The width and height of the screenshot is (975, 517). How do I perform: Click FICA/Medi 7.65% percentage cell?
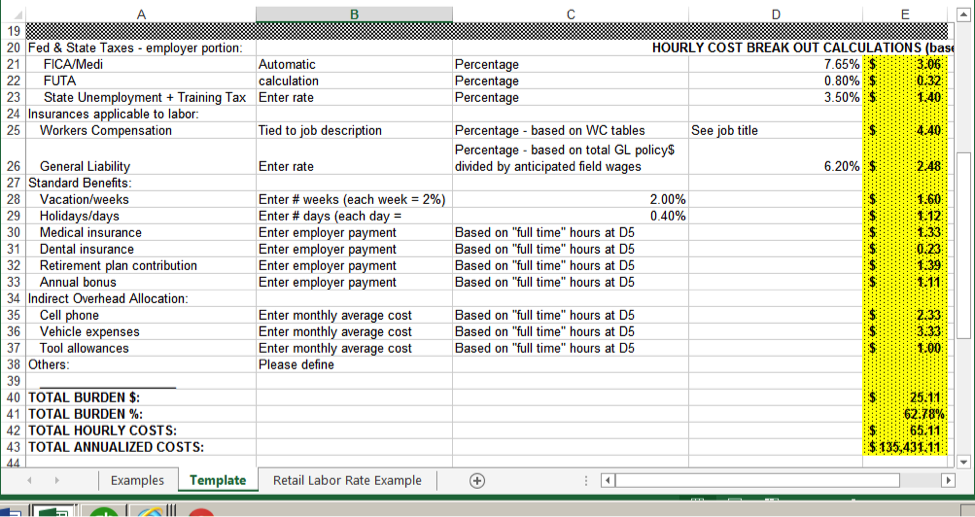tap(774, 64)
